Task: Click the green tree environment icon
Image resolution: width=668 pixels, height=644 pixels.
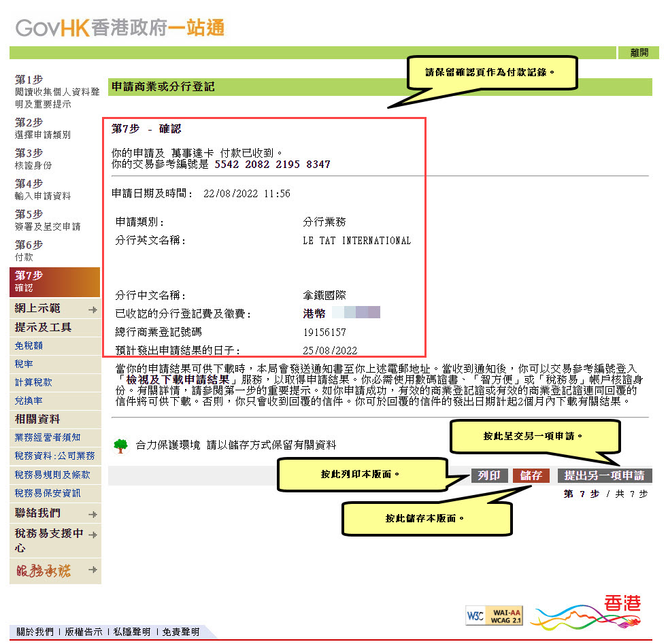Action: (x=120, y=445)
